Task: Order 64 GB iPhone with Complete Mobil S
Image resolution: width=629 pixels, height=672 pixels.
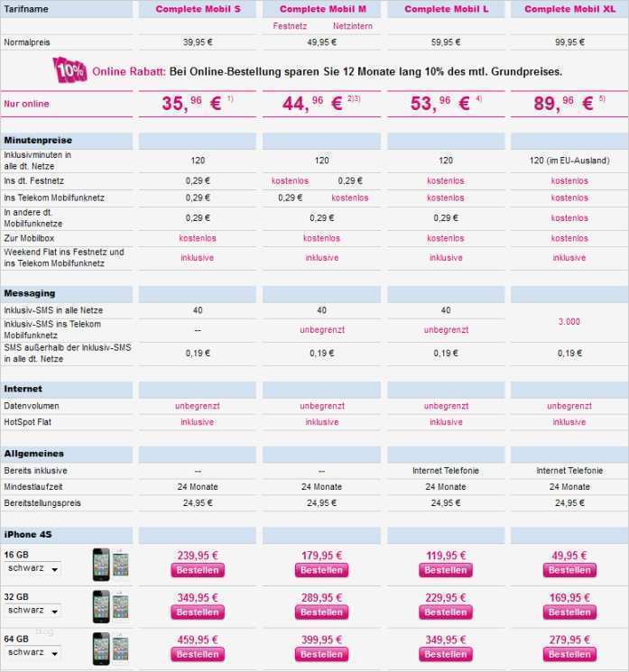Action: pyautogui.click(x=198, y=655)
